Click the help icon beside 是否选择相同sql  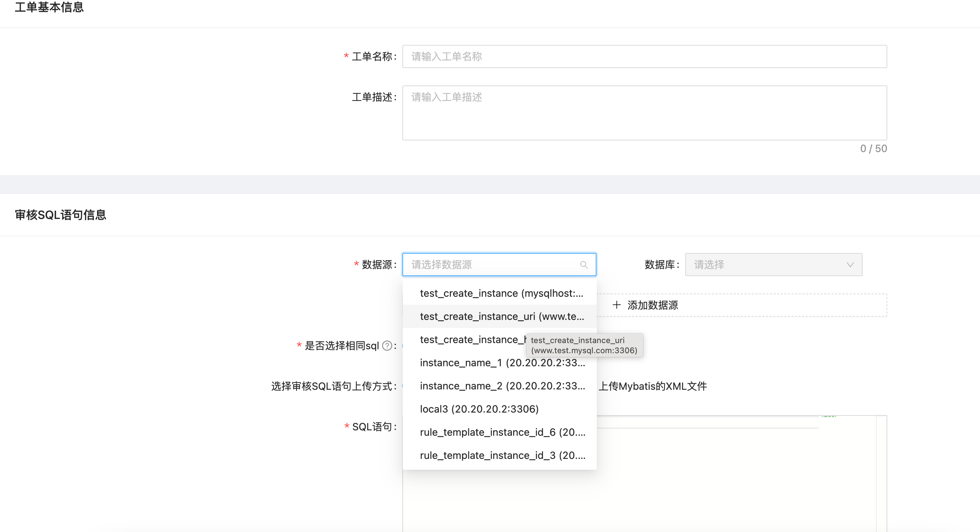(387, 346)
